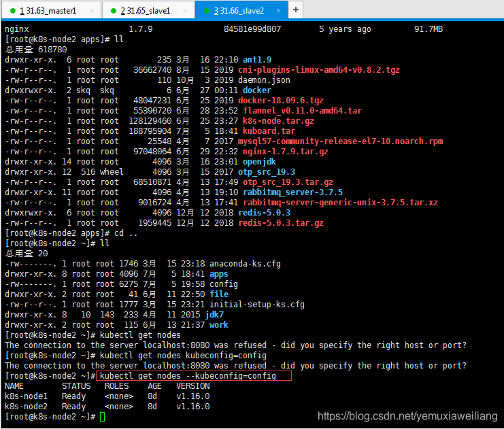This screenshot has height=429, width=504.
Task: Click green status dot on slave1 tab
Action: pyautogui.click(x=113, y=11)
